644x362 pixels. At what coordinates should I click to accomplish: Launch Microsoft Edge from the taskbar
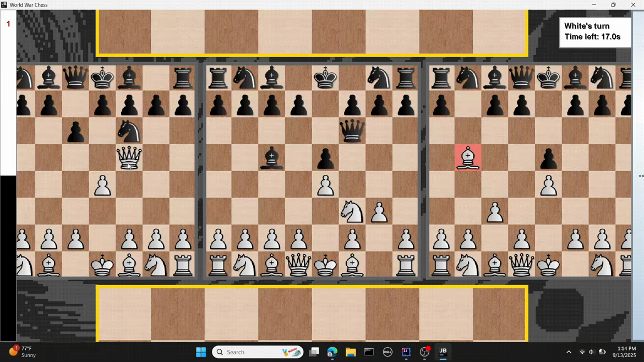(x=332, y=352)
